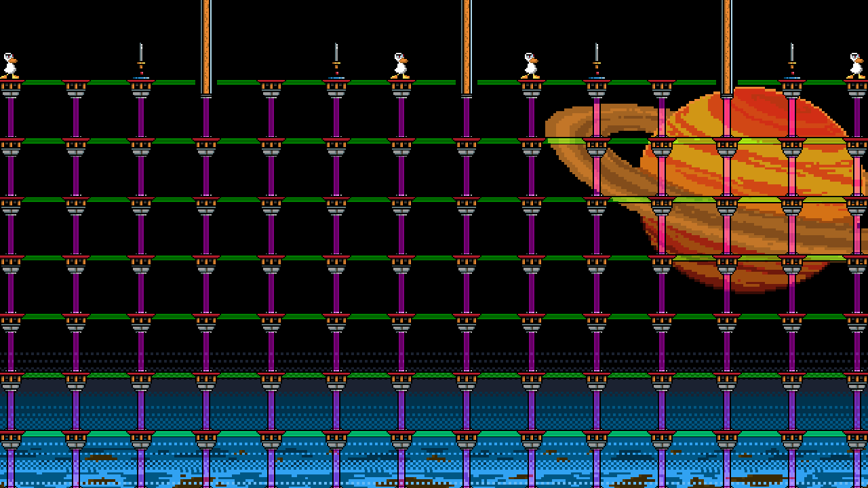Click the ringed Saturn planet in background
Screen dimensions: 868x488
click(x=705, y=188)
